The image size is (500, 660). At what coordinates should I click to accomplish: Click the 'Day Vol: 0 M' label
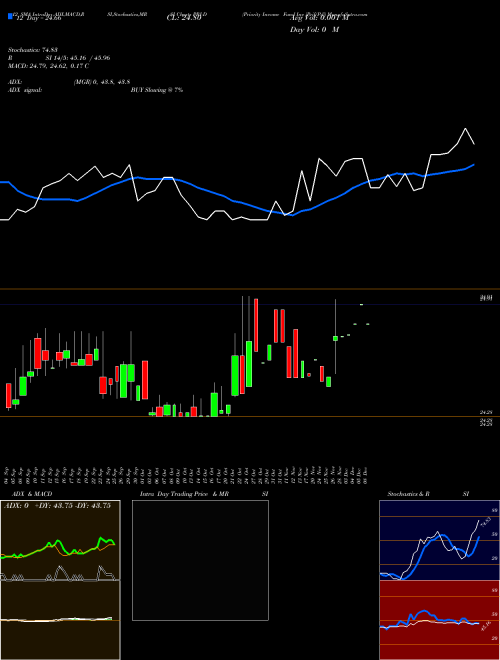point(314,29)
